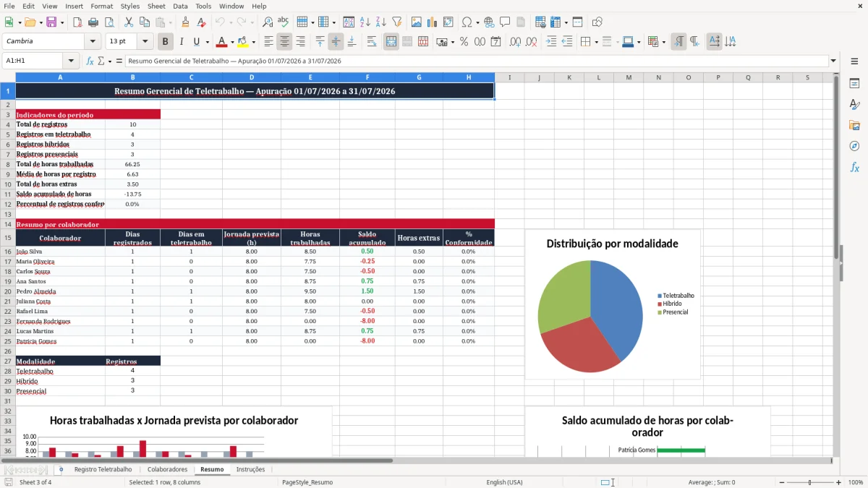The height and width of the screenshot is (488, 868).
Task: Open Save dropdown arrow
Action: 62,22
